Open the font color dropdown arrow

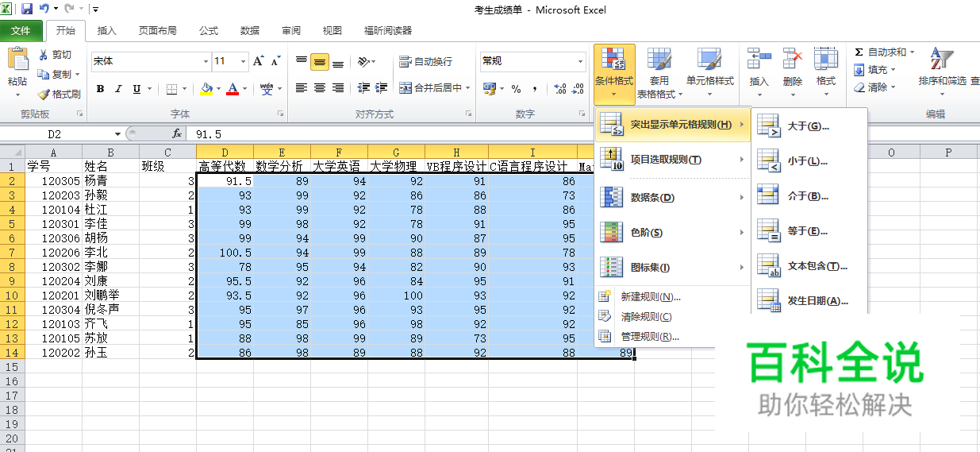[244, 89]
